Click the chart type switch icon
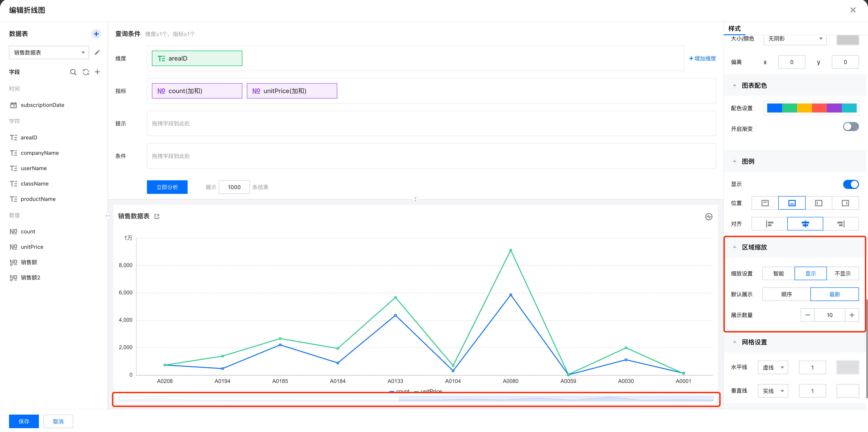This screenshot has width=868, height=432. [709, 216]
